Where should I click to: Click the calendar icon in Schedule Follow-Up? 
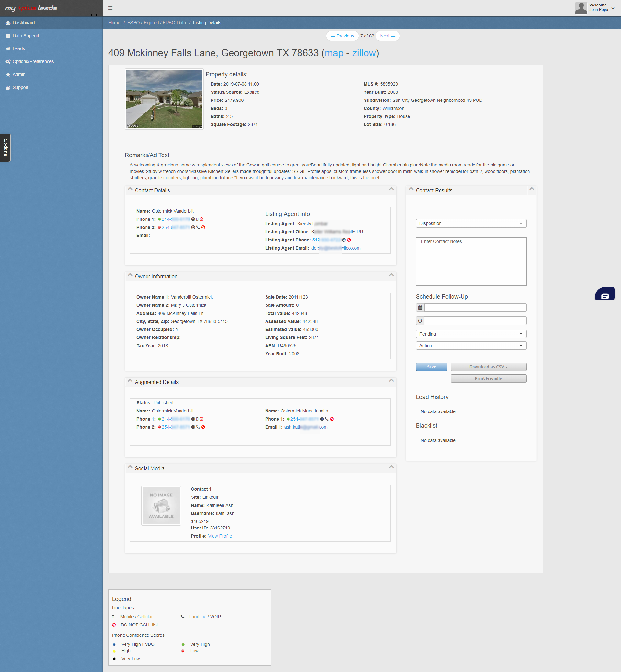point(420,307)
